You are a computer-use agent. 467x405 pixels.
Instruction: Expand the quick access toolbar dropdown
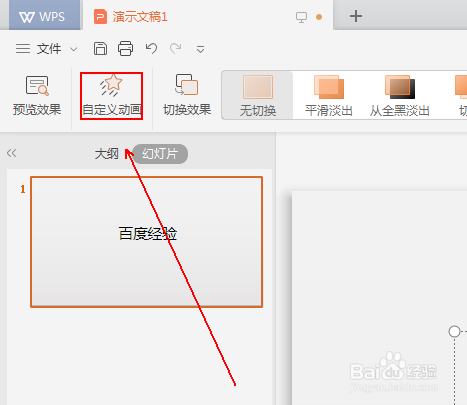pyautogui.click(x=200, y=50)
